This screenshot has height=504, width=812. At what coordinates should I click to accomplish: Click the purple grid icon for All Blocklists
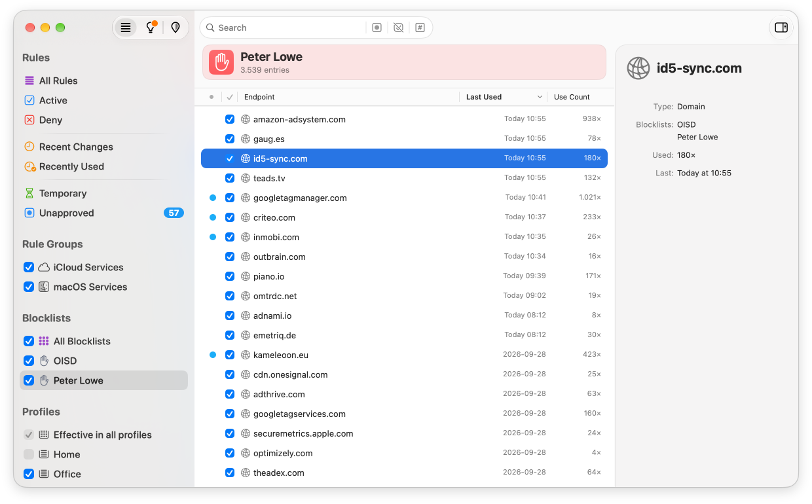pyautogui.click(x=44, y=341)
